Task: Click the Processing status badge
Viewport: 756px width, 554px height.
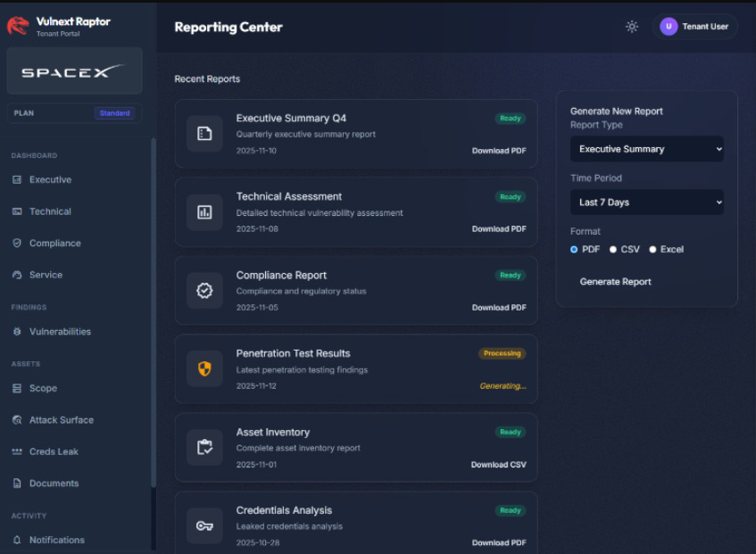Action: pyautogui.click(x=502, y=353)
